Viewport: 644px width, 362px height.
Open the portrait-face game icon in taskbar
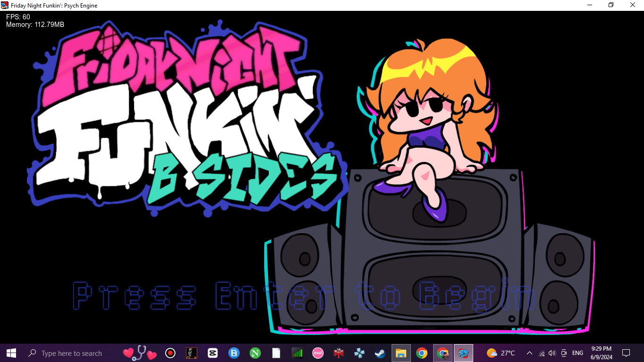pyautogui.click(x=191, y=353)
